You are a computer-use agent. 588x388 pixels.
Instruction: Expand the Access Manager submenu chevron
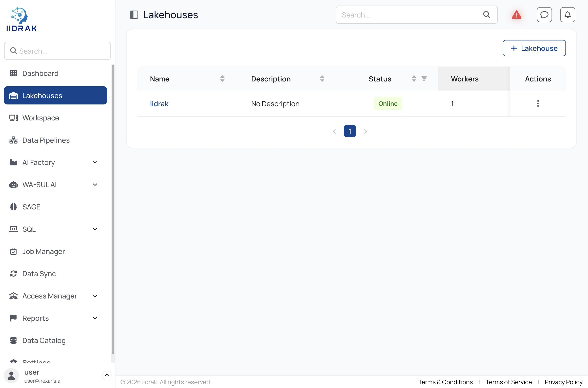pos(95,296)
